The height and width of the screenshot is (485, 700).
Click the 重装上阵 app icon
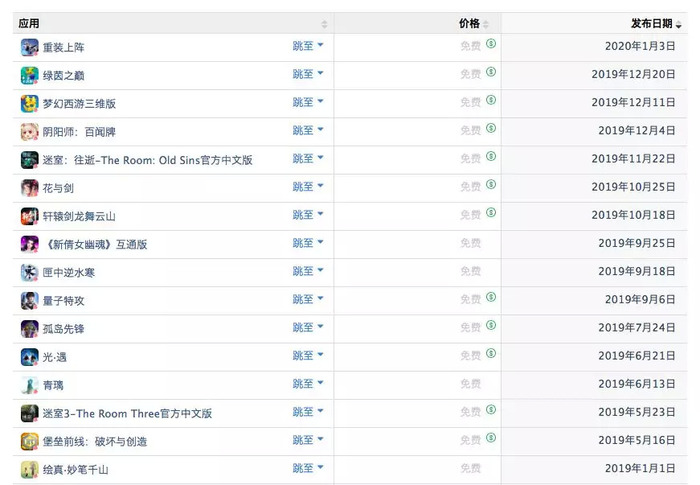click(29, 47)
